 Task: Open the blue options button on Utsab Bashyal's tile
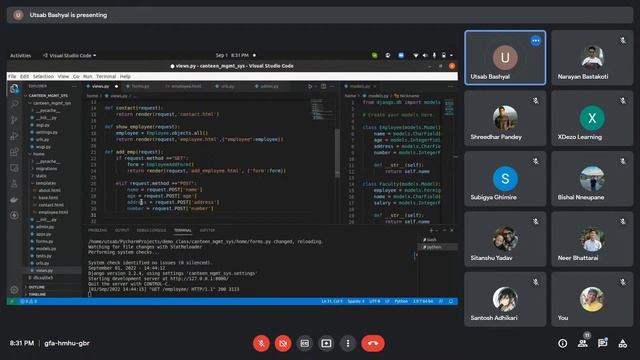pos(536,41)
